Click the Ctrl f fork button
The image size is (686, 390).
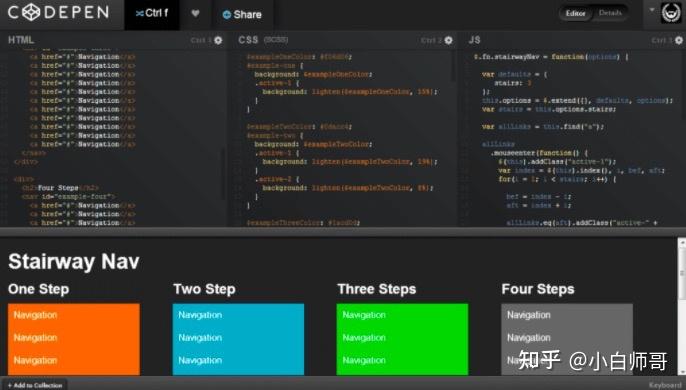(152, 14)
